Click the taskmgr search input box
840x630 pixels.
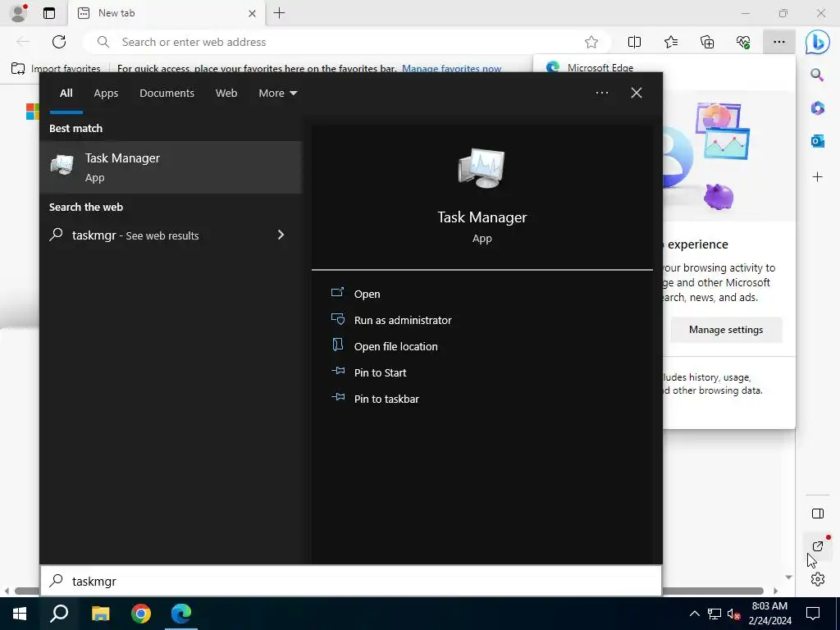pos(351,581)
